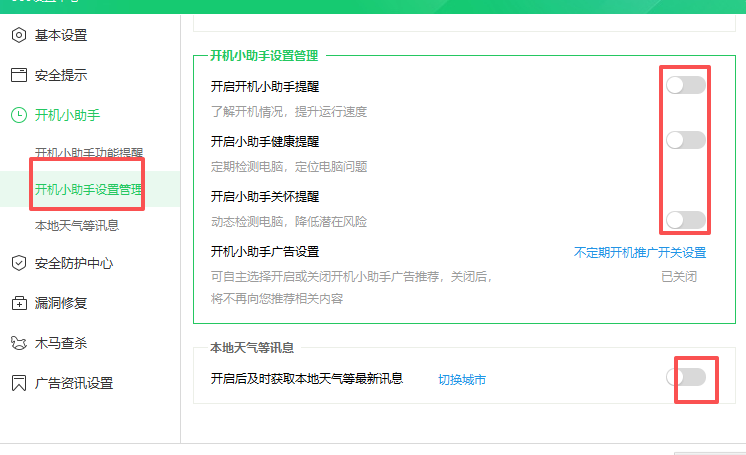Open 漏洞修复 settings
746x455 pixels.
pos(61,303)
